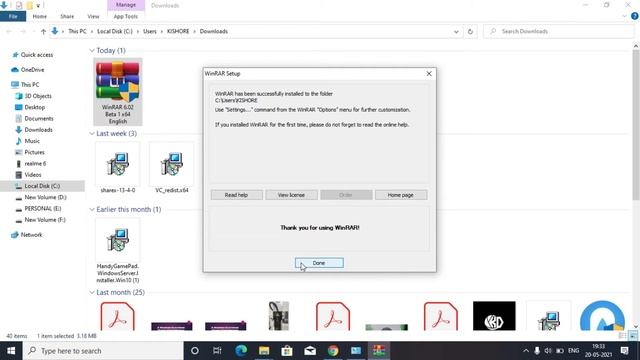Show hidden system tray icons
The image size is (640, 360).
526,351
